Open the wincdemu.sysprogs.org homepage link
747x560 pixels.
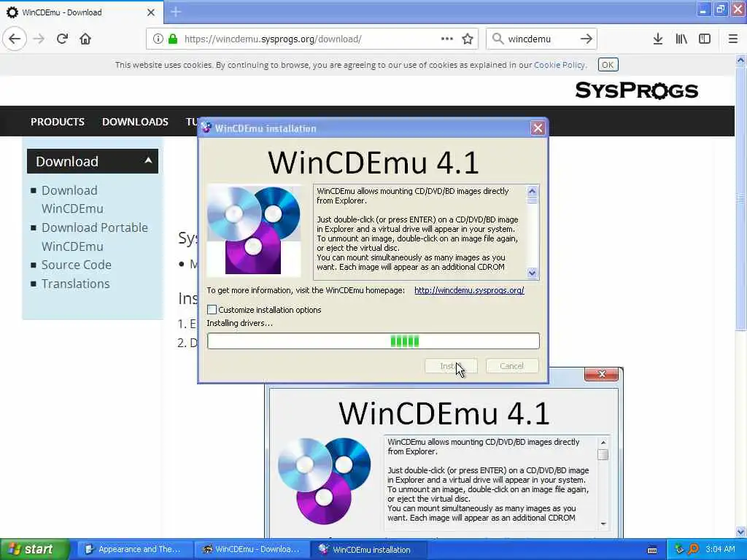pos(469,290)
